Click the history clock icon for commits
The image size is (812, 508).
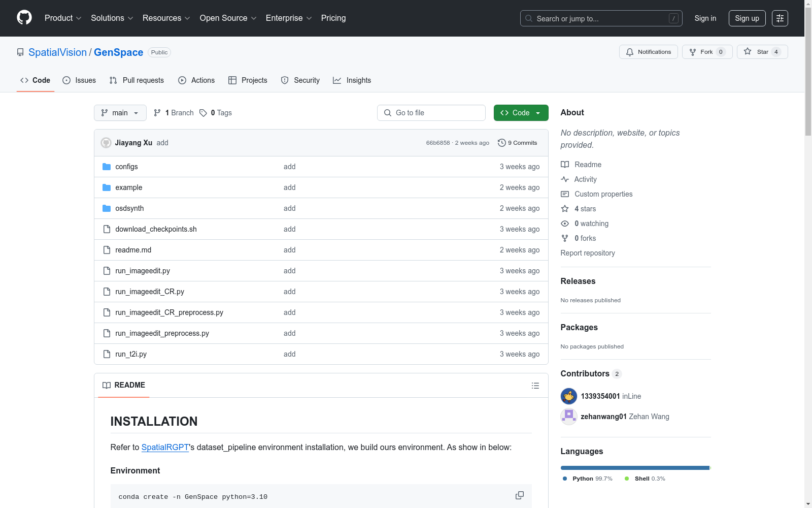click(502, 143)
